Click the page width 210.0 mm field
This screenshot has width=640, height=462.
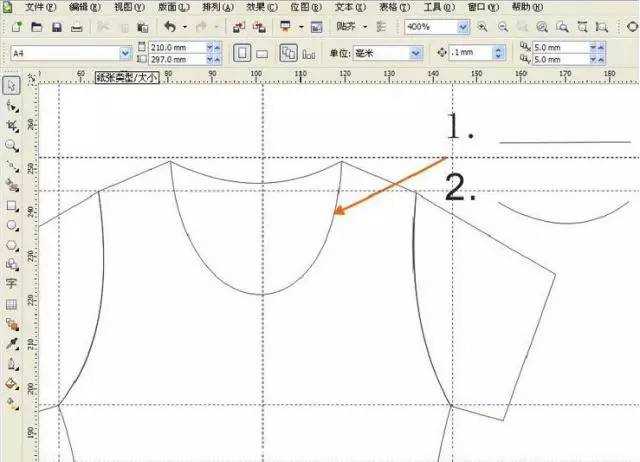click(x=176, y=46)
